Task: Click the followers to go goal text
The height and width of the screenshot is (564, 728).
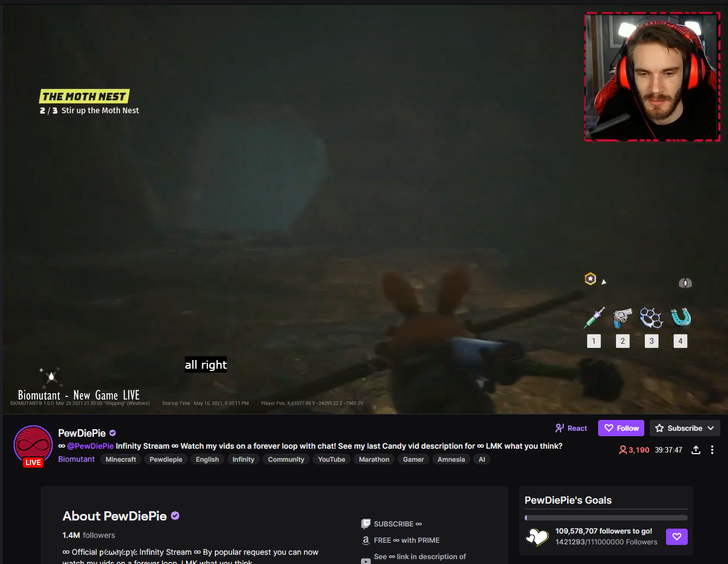Action: point(603,531)
